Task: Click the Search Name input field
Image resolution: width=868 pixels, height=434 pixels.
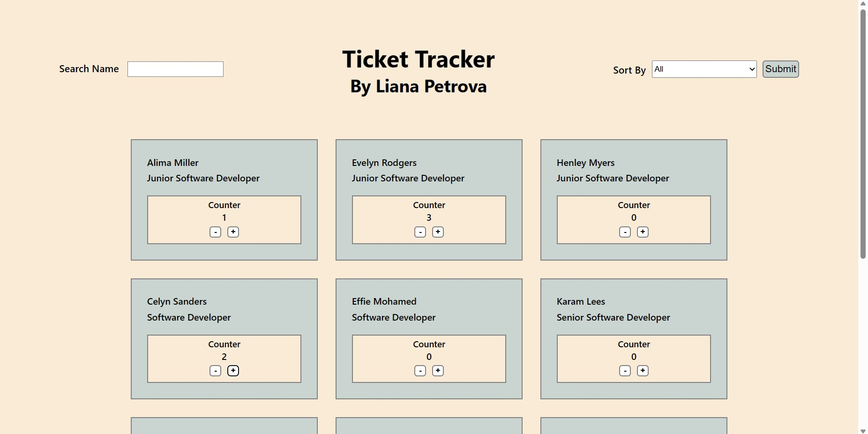Action: [175, 69]
